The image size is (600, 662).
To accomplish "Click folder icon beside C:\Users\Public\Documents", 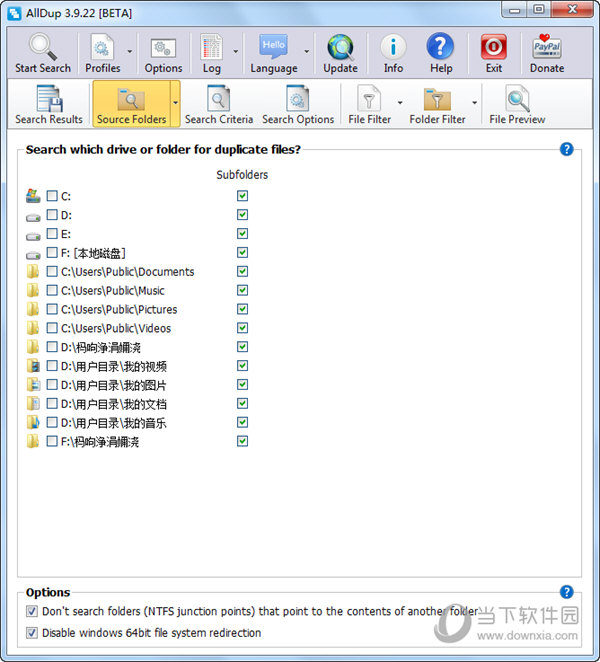I will [x=33, y=271].
